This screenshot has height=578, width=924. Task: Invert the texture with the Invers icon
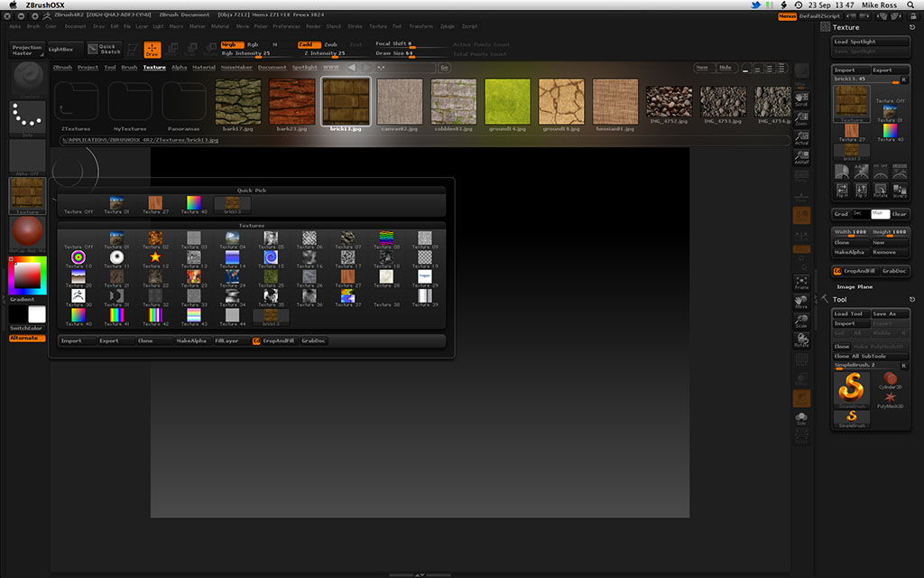coord(901,190)
